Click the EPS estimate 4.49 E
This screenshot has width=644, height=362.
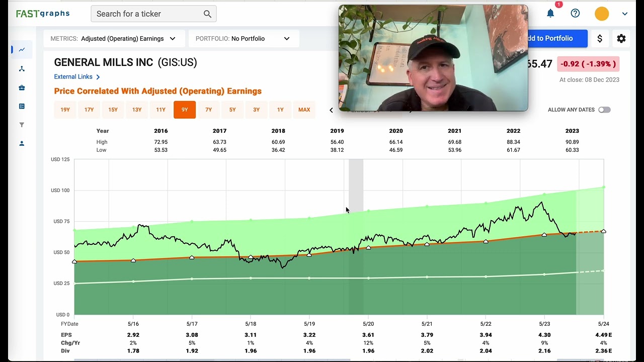(x=604, y=335)
